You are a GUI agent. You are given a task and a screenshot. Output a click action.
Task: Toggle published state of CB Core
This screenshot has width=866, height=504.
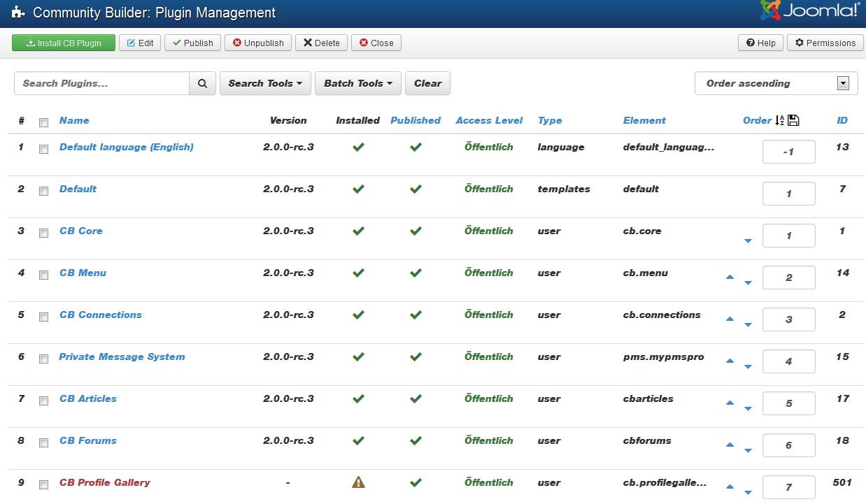[416, 231]
